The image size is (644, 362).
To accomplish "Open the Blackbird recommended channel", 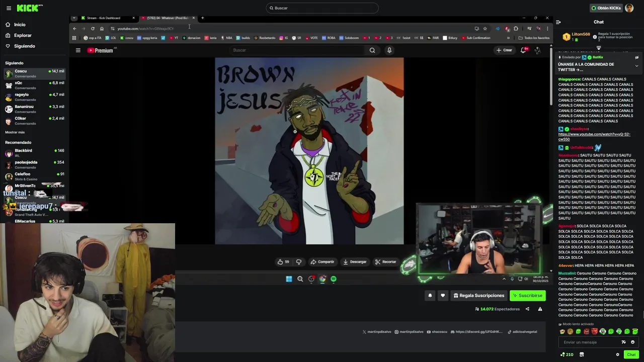I will 34,152.
